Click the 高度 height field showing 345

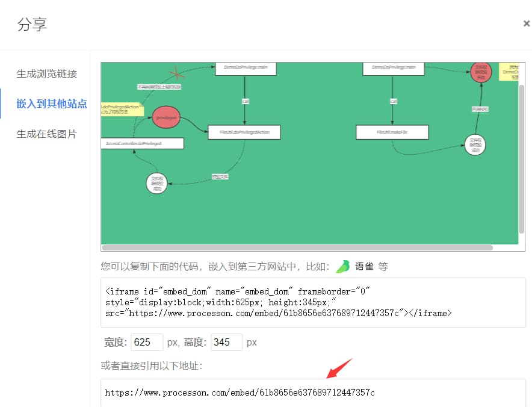(226, 342)
